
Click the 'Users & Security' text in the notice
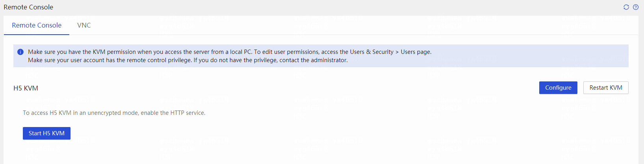click(372, 52)
